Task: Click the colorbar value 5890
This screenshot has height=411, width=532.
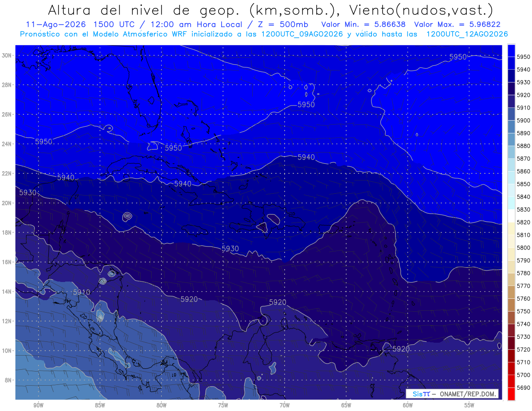Action: pyautogui.click(x=524, y=133)
